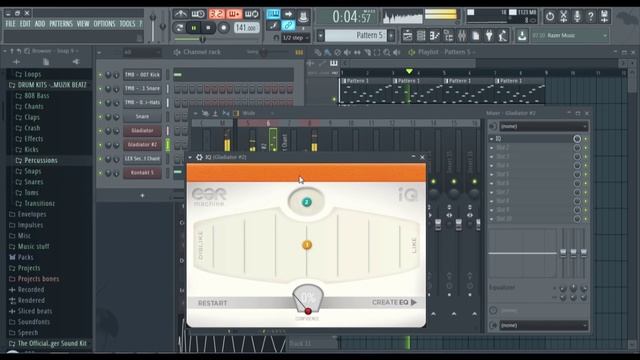Click the tempo 141 display
This screenshot has width=640, height=360.
[x=246, y=28]
